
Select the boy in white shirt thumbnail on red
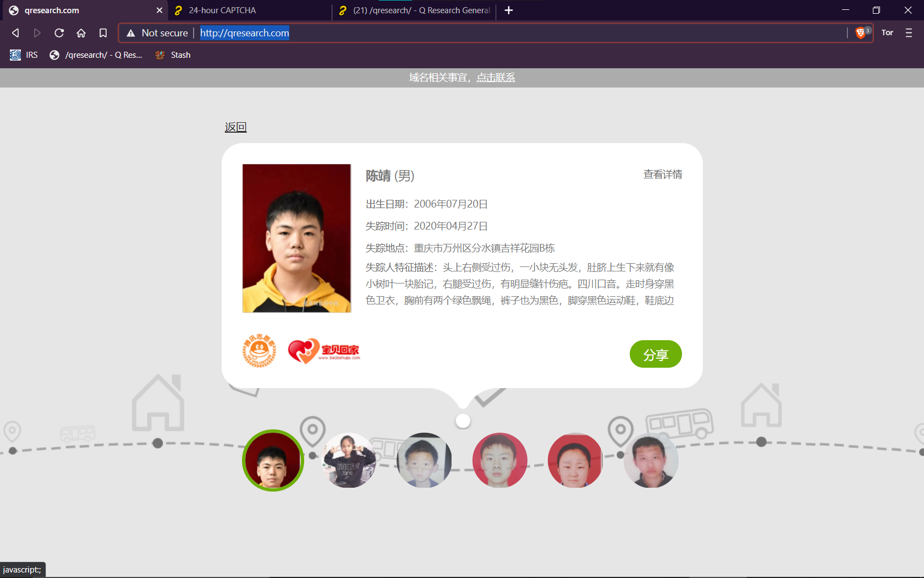pos(500,460)
